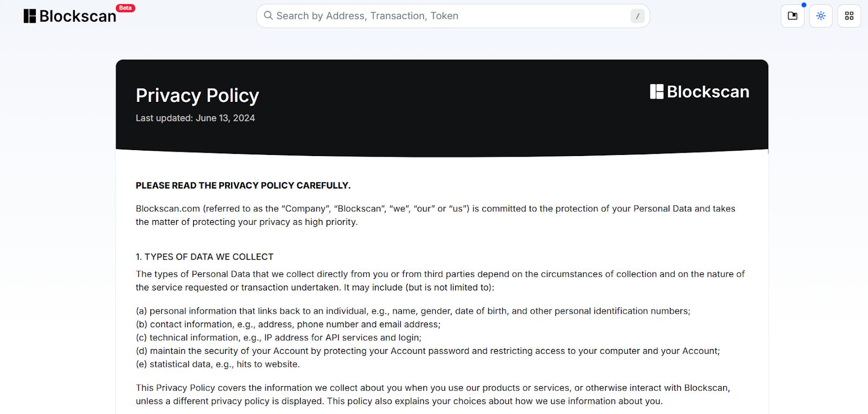The image size is (868, 414).
Task: Click item (b) contact information line
Action: pyautogui.click(x=288, y=324)
